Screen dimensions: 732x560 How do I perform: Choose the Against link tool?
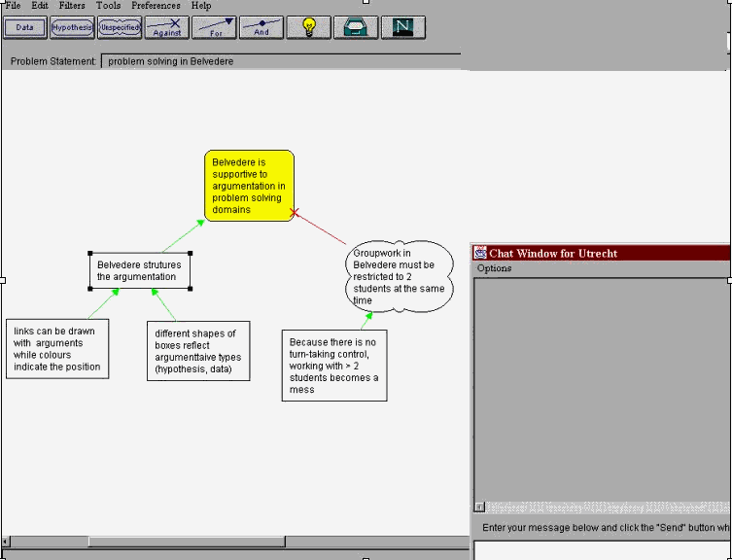[x=167, y=27]
